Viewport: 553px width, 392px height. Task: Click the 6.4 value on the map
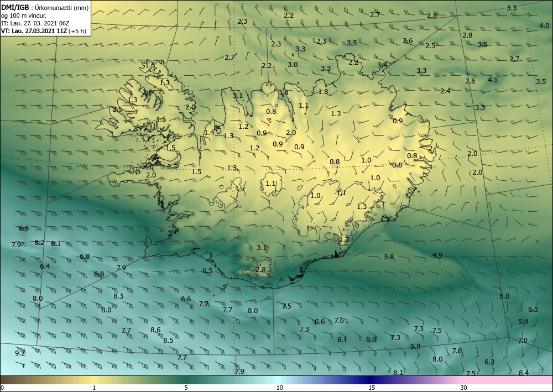pos(45,266)
